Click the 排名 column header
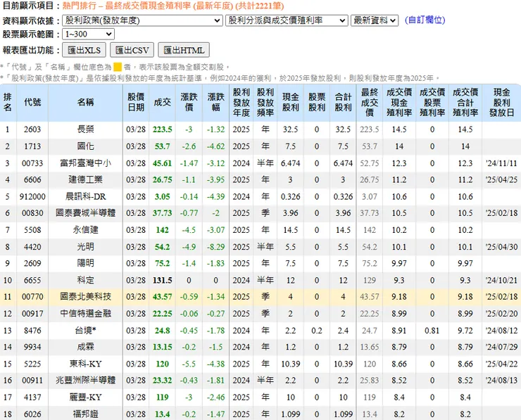This screenshot has width=521, height=420. click(8, 102)
